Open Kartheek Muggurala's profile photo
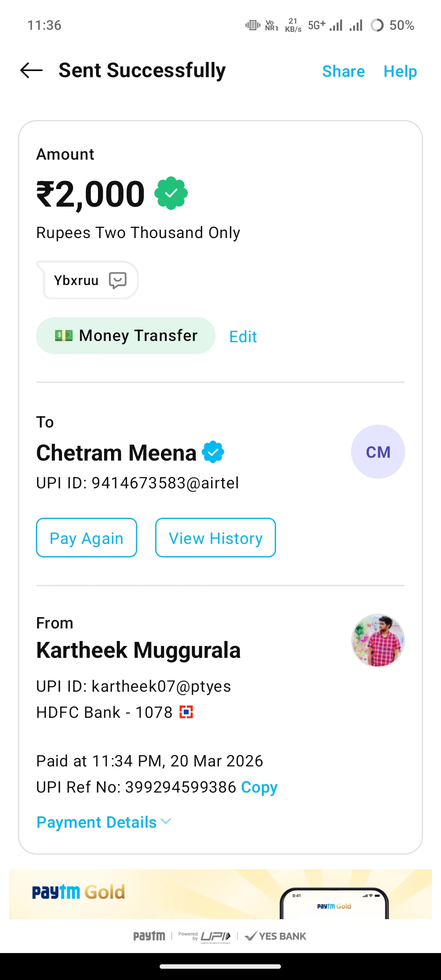 [378, 640]
